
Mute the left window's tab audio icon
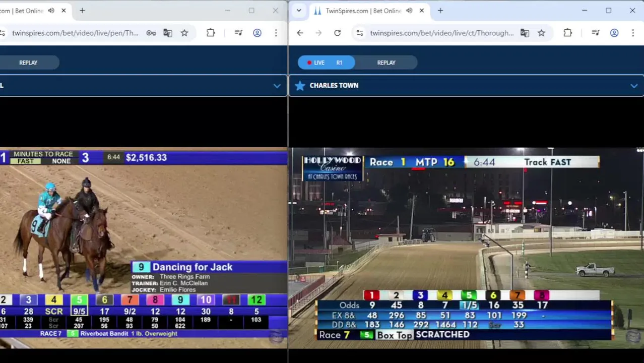51,11
